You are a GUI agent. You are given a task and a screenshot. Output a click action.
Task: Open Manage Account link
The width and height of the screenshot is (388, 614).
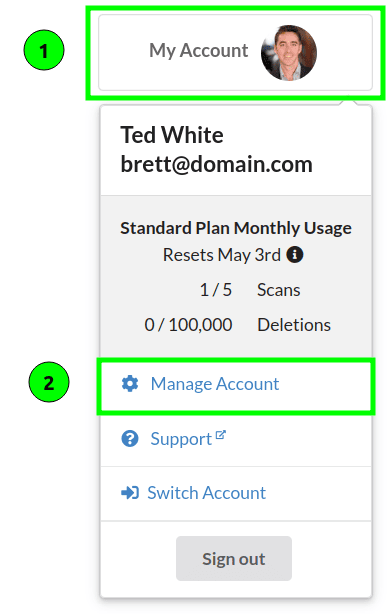pyautogui.click(x=215, y=384)
